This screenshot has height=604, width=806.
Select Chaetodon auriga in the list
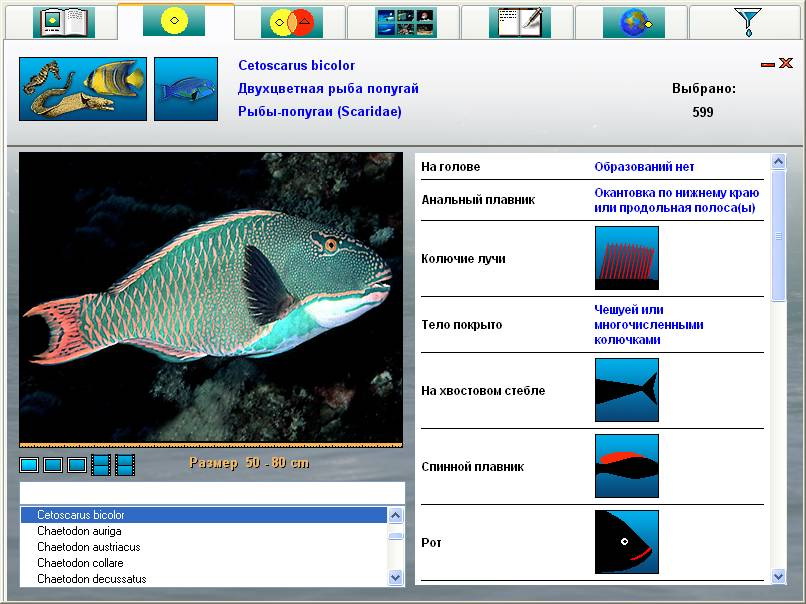pyautogui.click(x=204, y=531)
